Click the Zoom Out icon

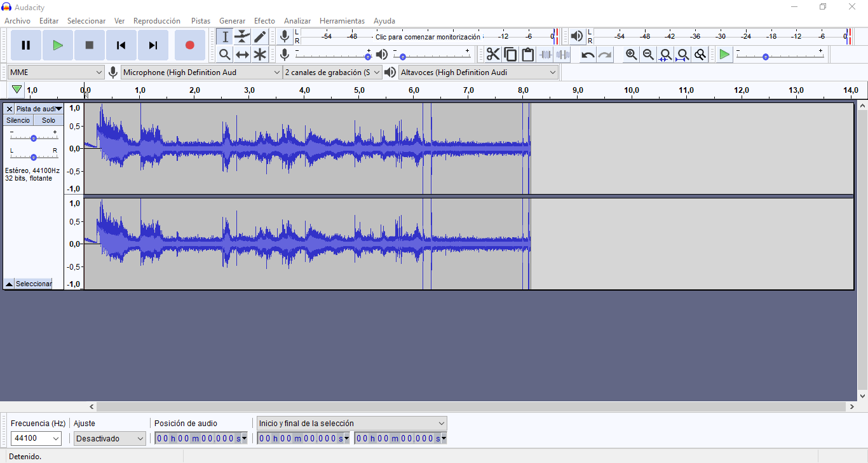click(648, 55)
